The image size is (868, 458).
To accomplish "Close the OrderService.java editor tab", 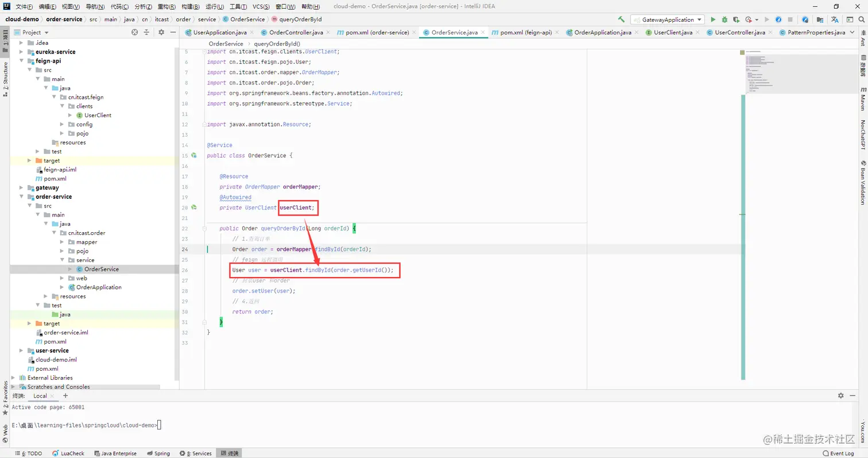I will [x=483, y=33].
